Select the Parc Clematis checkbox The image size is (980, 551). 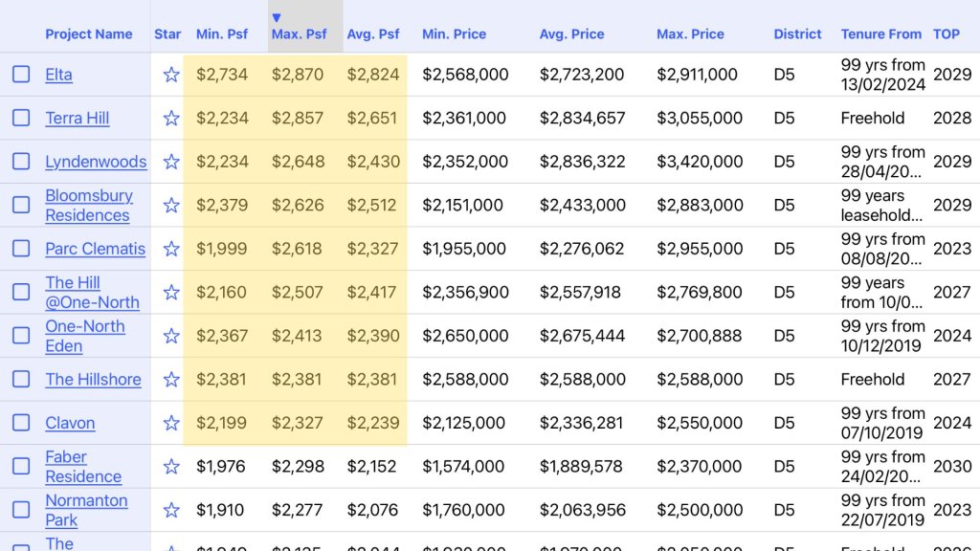pos(21,248)
